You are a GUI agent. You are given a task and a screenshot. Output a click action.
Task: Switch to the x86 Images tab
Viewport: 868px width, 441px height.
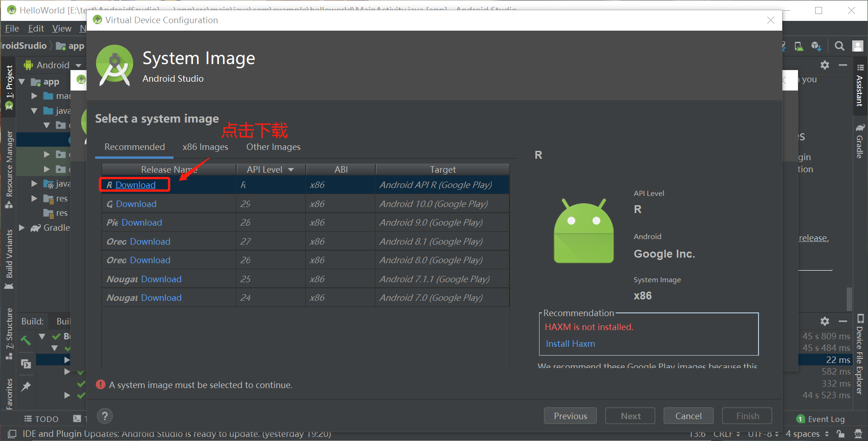(205, 147)
